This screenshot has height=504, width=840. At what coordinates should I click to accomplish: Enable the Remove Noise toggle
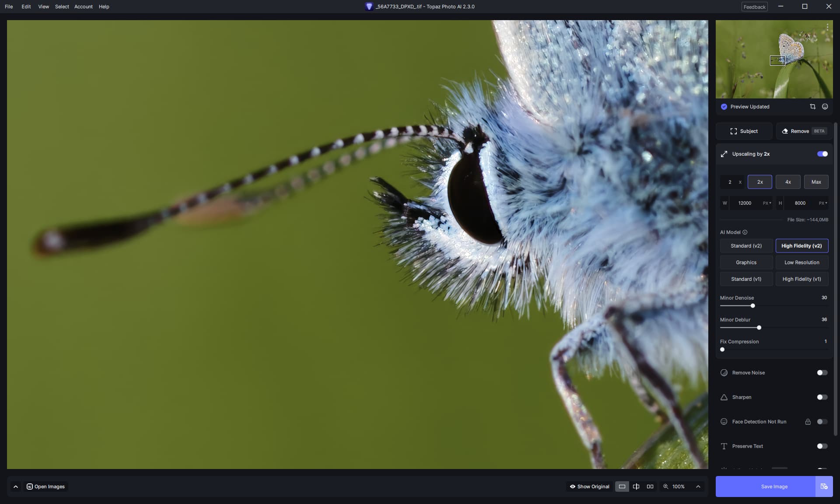(x=822, y=373)
